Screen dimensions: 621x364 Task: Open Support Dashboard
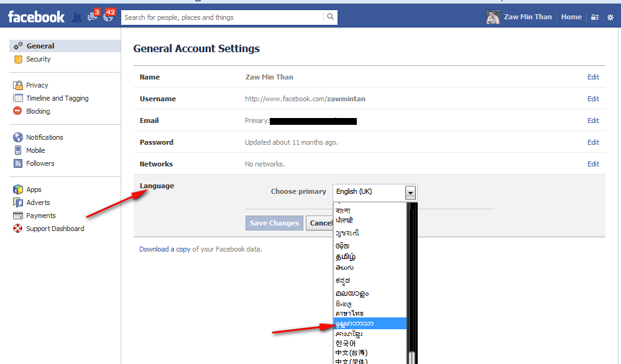55,229
